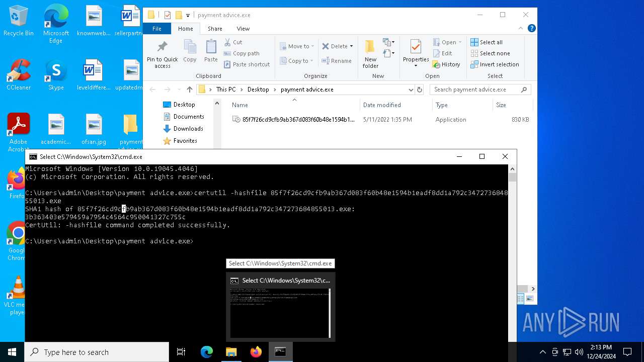Click Select none in ribbon
The image size is (644, 362).
coord(491,53)
